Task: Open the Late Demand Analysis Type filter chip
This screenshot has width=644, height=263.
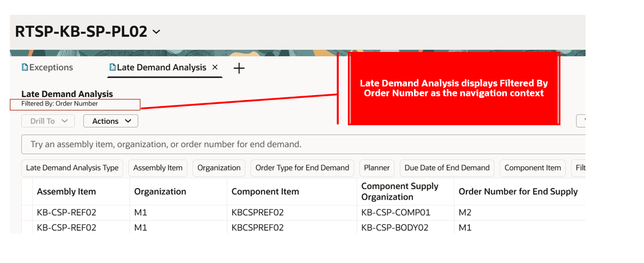Action: 72,168
